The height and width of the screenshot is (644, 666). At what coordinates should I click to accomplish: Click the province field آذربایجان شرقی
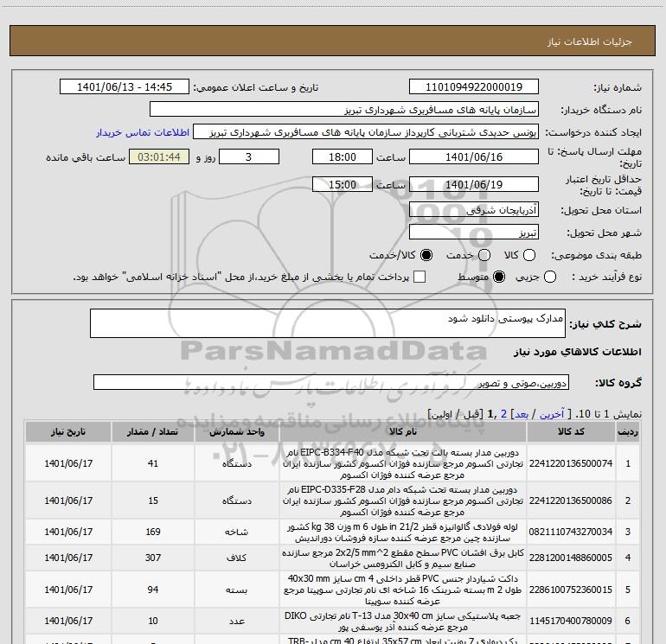(x=474, y=210)
